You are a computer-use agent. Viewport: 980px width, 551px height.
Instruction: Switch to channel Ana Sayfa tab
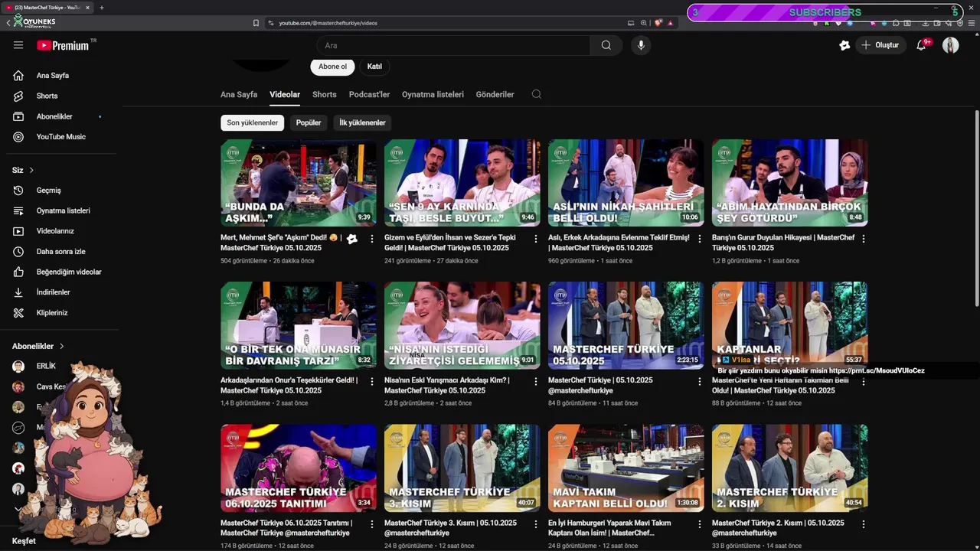(x=239, y=94)
